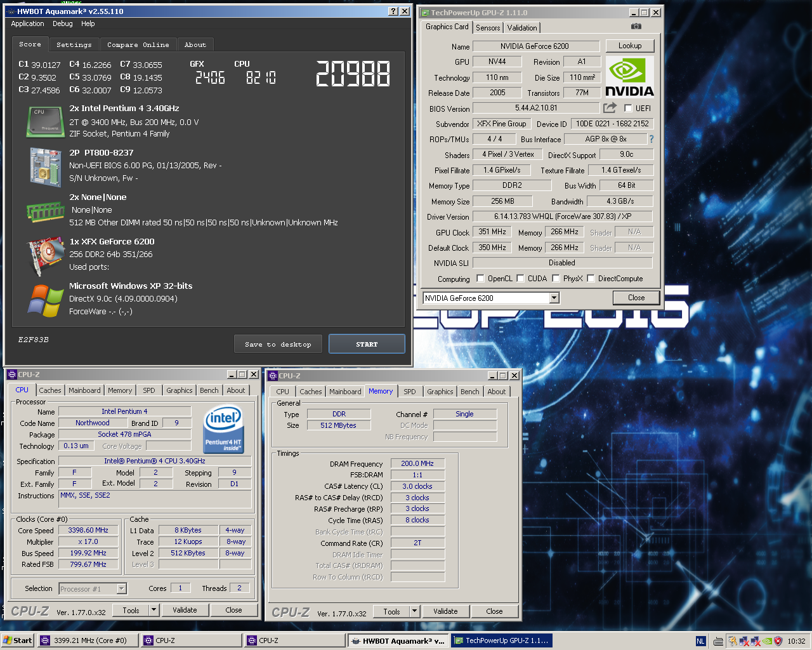The image size is (812, 650).
Task: Click the Windows logo icon in HWBOT
Action: (x=45, y=300)
